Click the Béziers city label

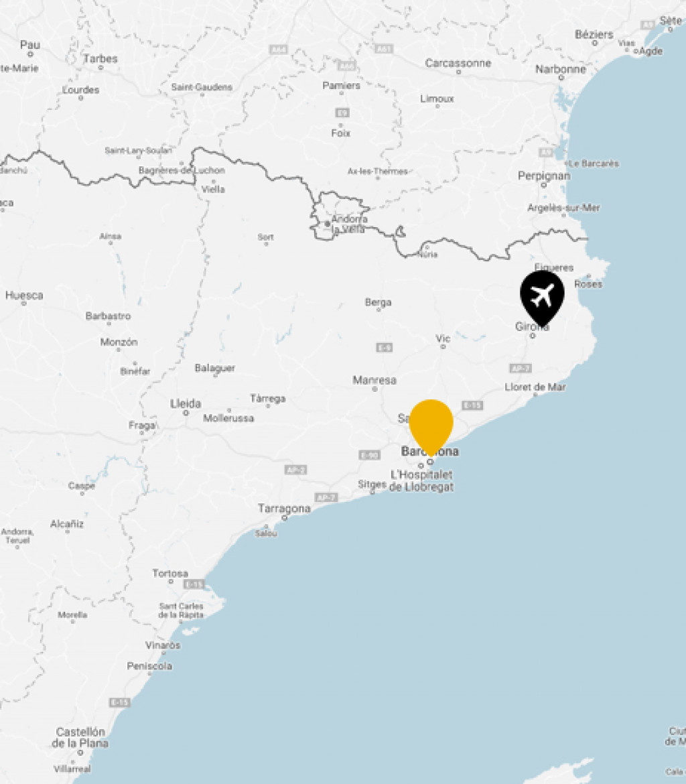coord(594,34)
